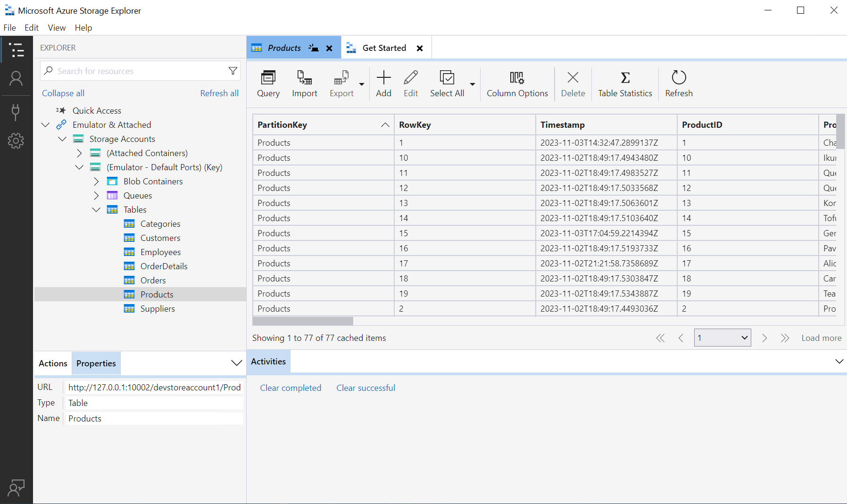Collapse the (Emulator - Default Ports) node
Screen dimensions: 847x504
pos(79,167)
